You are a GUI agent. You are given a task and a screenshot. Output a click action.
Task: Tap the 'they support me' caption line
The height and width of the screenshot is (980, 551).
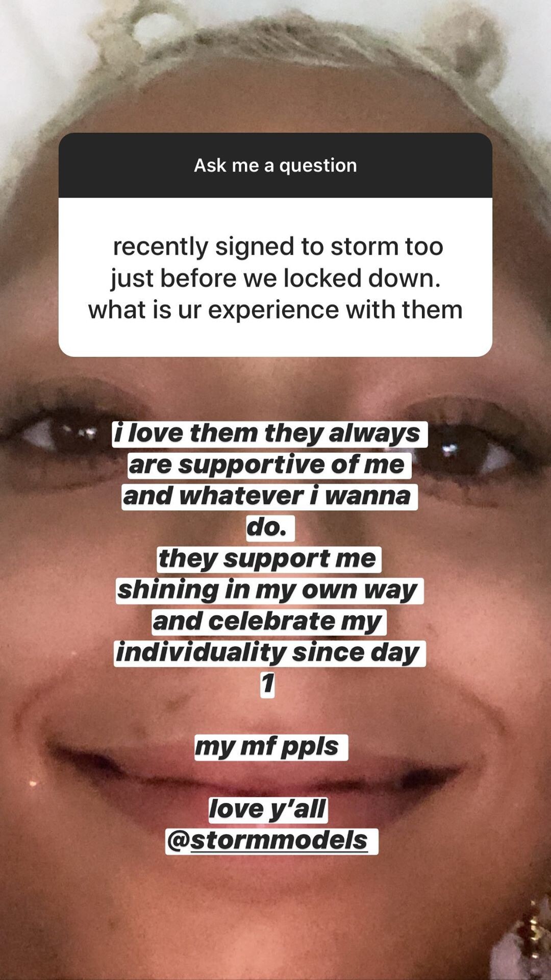[x=269, y=559]
